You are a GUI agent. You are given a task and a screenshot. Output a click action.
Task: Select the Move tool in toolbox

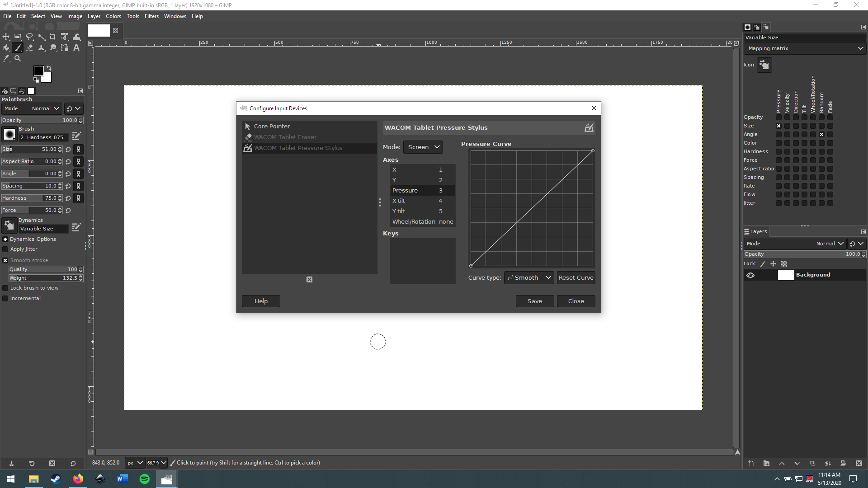click(x=6, y=37)
